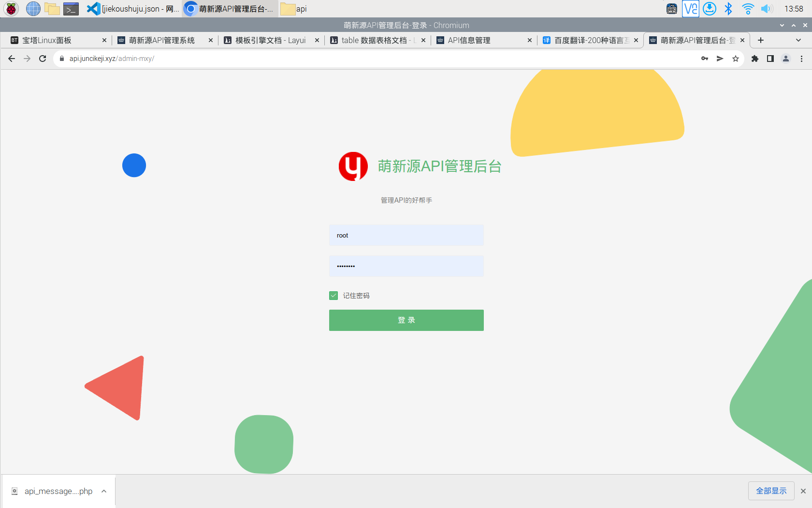The height and width of the screenshot is (508, 812).
Task: Uncheck the 记住密码 checkbox
Action: [333, 295]
